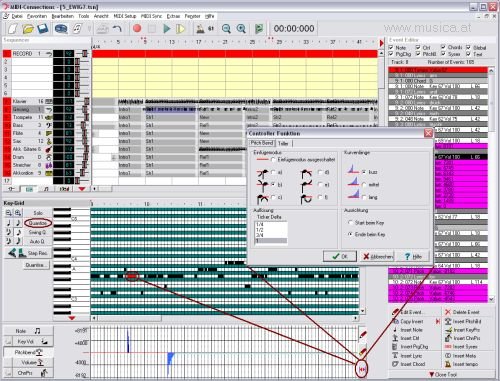Click the Undo arrow toolbar icon

tap(117, 29)
